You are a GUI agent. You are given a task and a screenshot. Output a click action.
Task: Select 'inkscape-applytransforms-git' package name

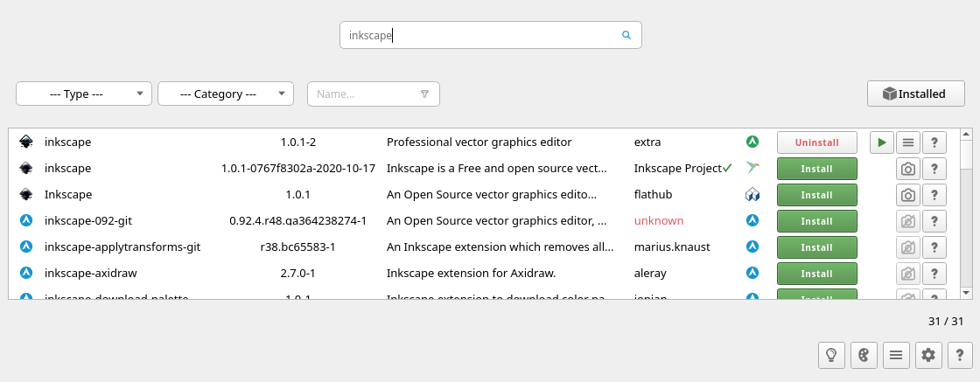tap(122, 247)
